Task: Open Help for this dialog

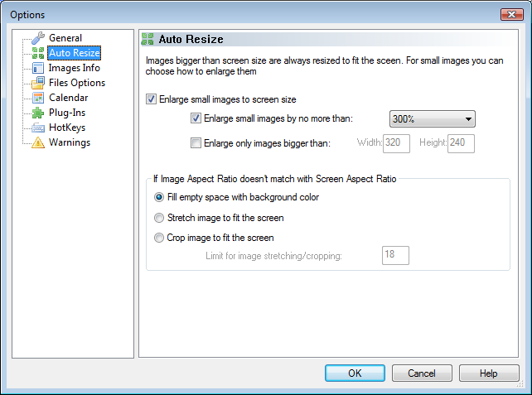Action: pos(489,373)
